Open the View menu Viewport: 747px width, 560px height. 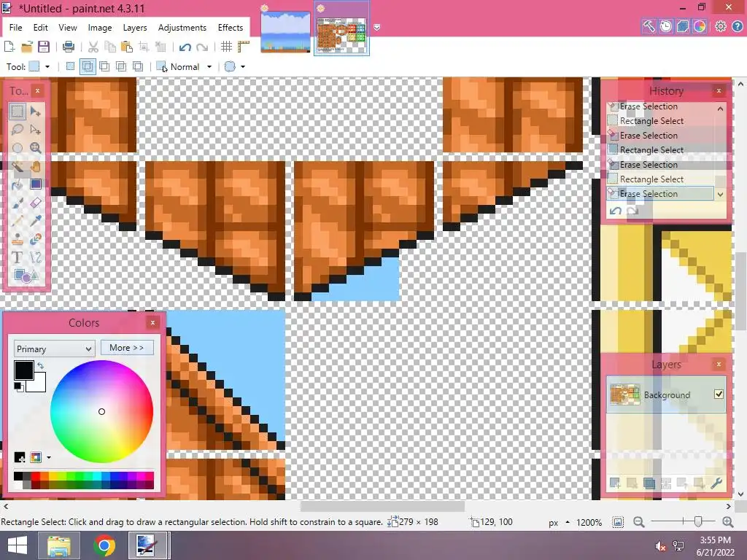pyautogui.click(x=68, y=28)
